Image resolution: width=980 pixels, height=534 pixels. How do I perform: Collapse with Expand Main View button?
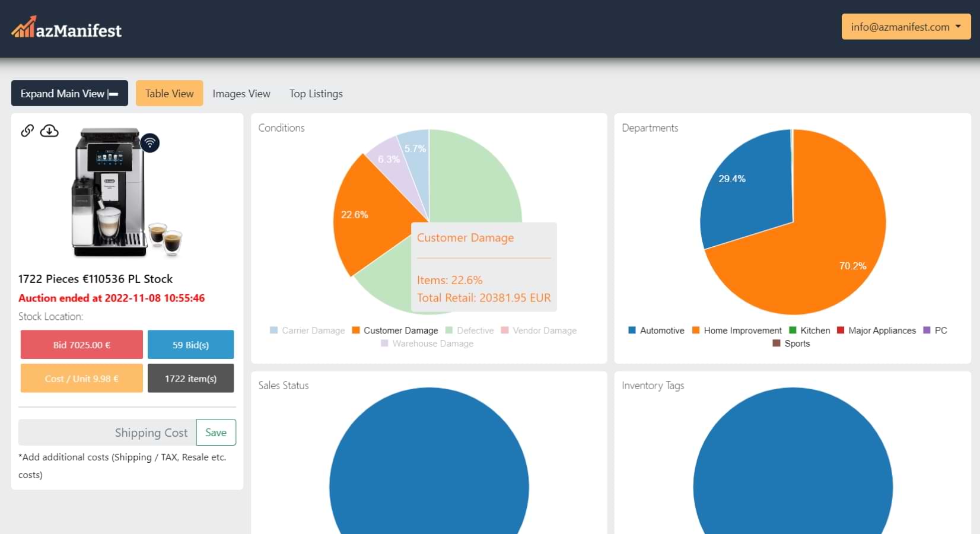click(69, 94)
